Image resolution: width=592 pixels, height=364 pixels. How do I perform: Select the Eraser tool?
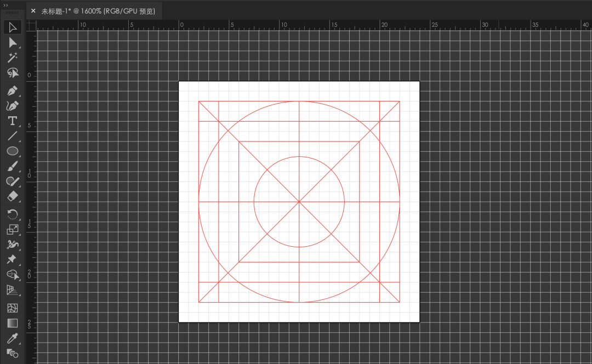point(13,196)
